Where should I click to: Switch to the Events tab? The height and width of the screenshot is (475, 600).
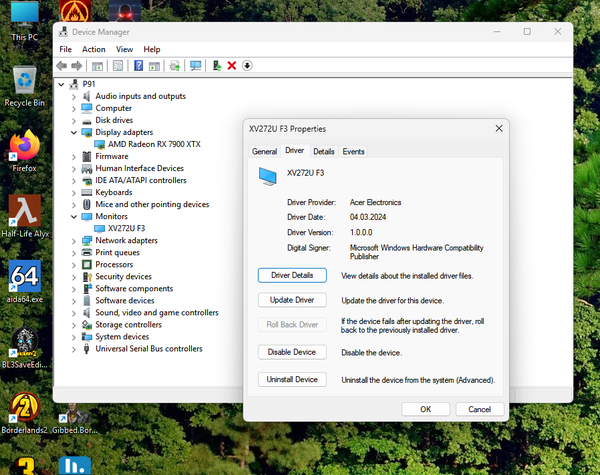tap(353, 152)
